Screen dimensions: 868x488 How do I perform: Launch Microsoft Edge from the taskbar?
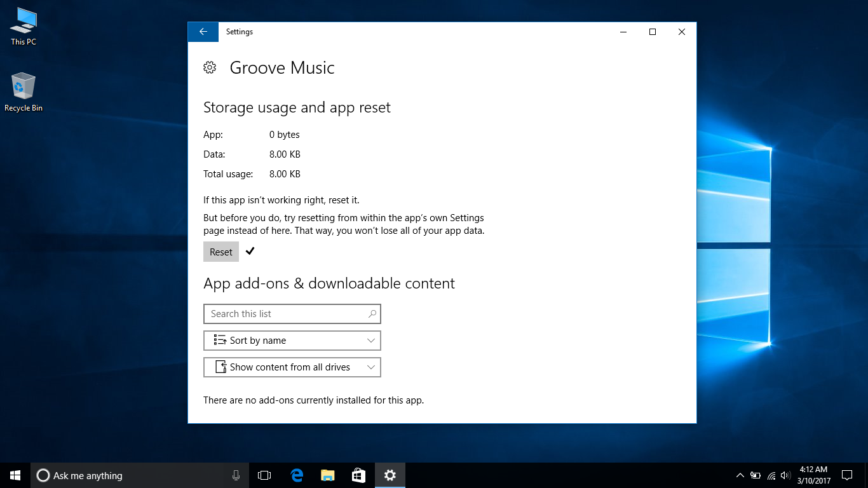296,475
